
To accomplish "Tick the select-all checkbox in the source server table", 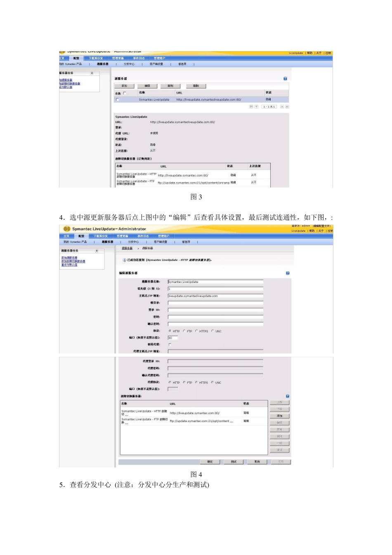I will [125, 93].
